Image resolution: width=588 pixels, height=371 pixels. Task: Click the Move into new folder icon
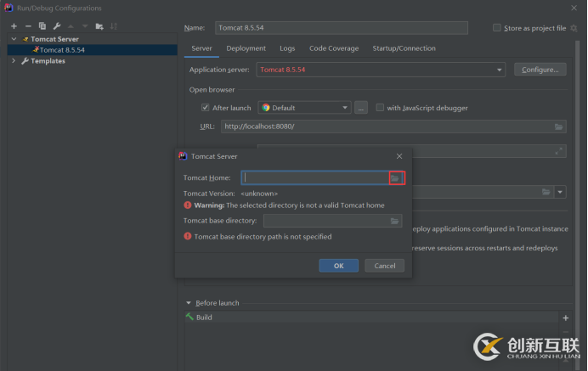99,26
